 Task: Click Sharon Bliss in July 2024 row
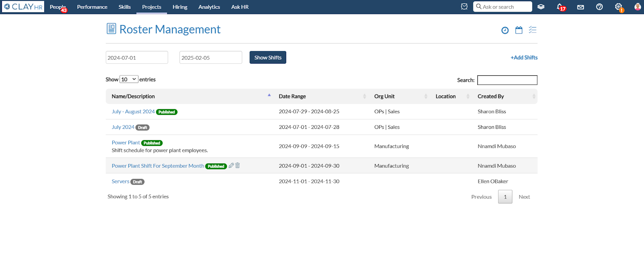[x=492, y=127]
